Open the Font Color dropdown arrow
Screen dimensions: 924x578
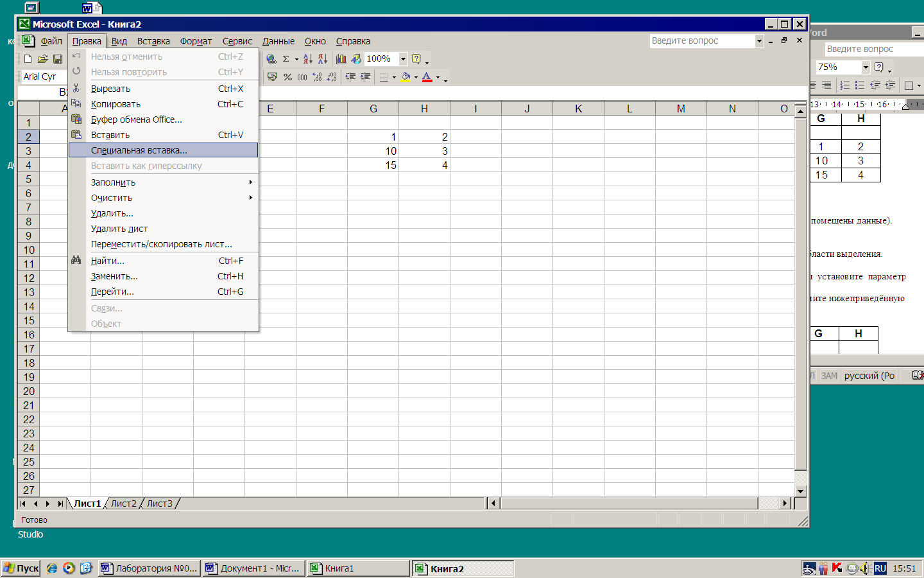[x=438, y=77]
